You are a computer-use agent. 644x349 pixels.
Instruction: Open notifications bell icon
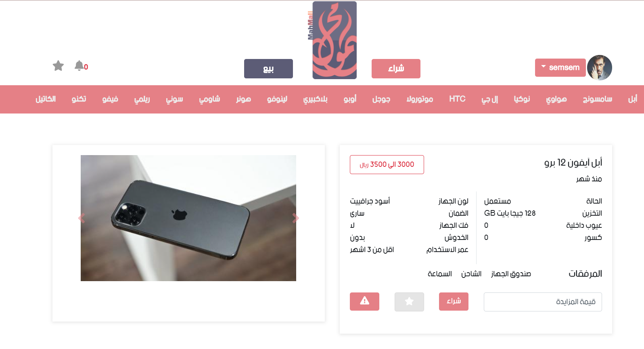tap(79, 65)
